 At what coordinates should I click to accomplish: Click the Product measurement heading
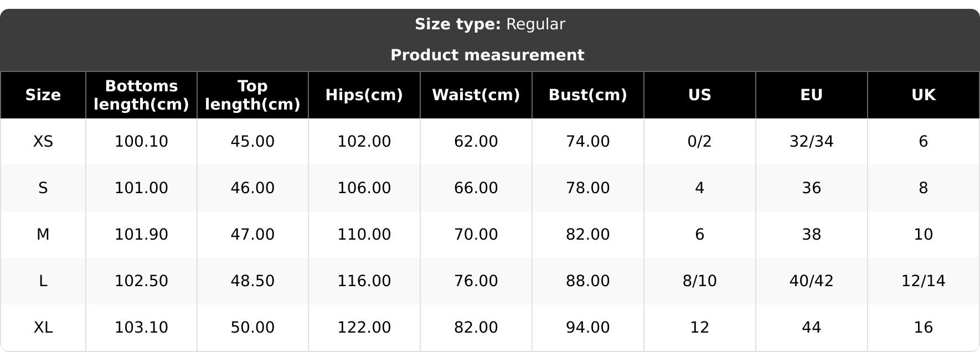[487, 55]
